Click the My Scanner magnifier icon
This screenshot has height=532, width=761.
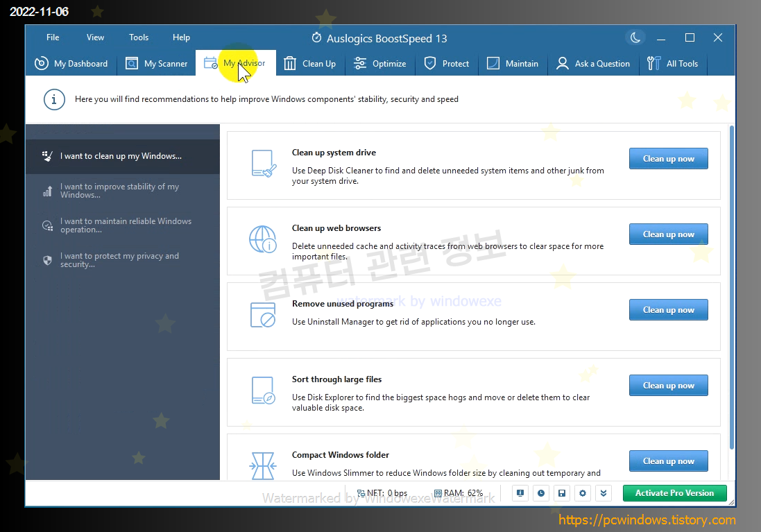(x=132, y=64)
